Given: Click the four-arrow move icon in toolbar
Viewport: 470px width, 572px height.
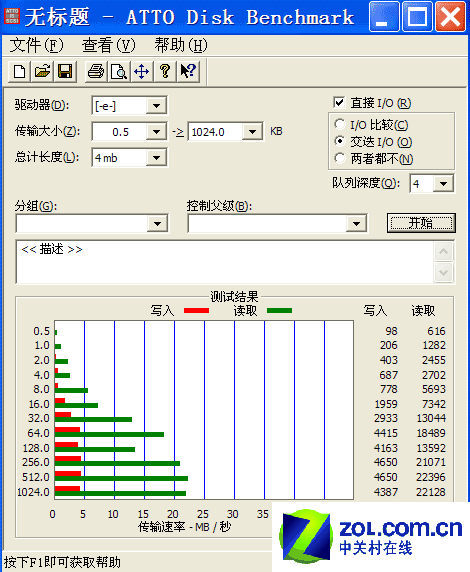Looking at the screenshot, I should coord(142,72).
